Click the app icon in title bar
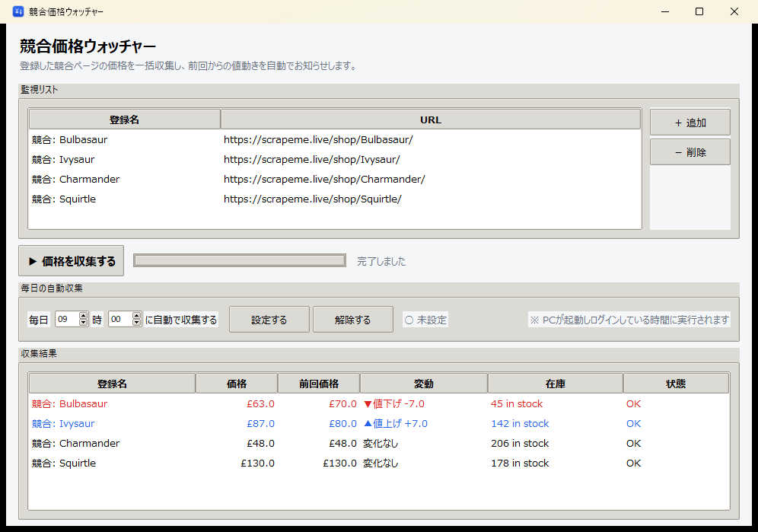This screenshot has height=532, width=758. pos(18,11)
